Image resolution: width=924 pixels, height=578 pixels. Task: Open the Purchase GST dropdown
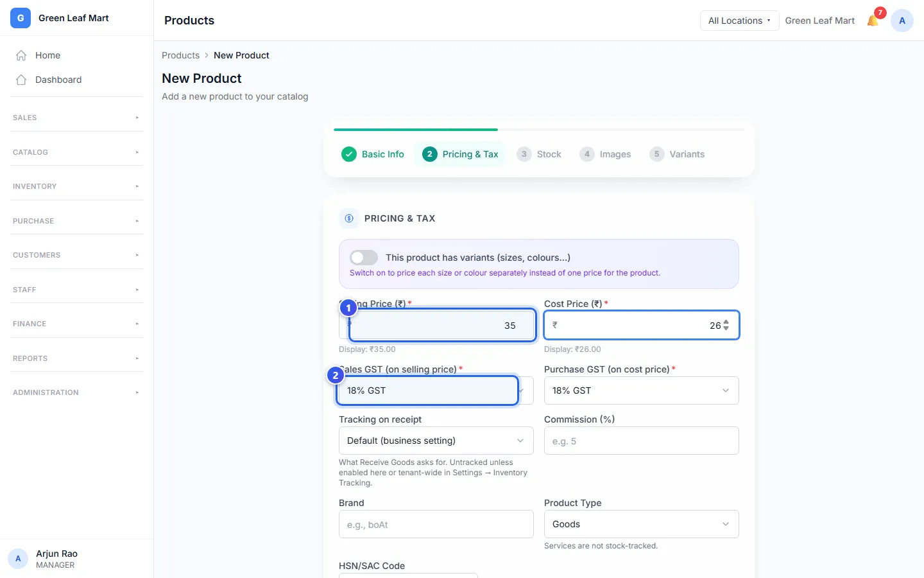pos(642,390)
